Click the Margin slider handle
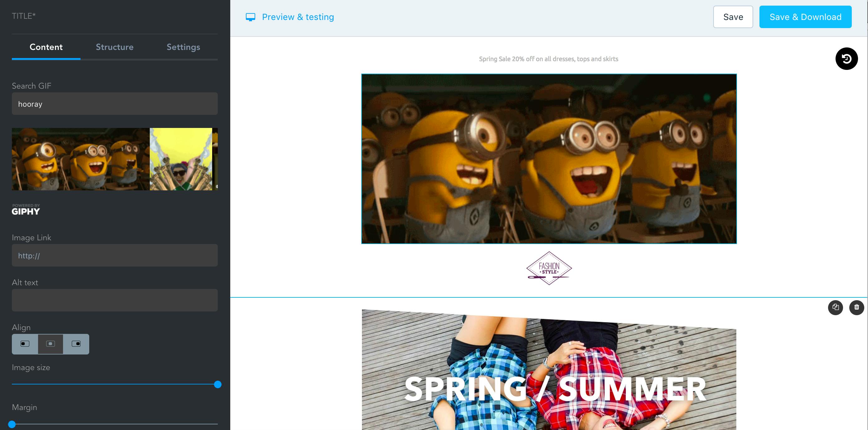The width and height of the screenshot is (868, 430). click(12, 424)
